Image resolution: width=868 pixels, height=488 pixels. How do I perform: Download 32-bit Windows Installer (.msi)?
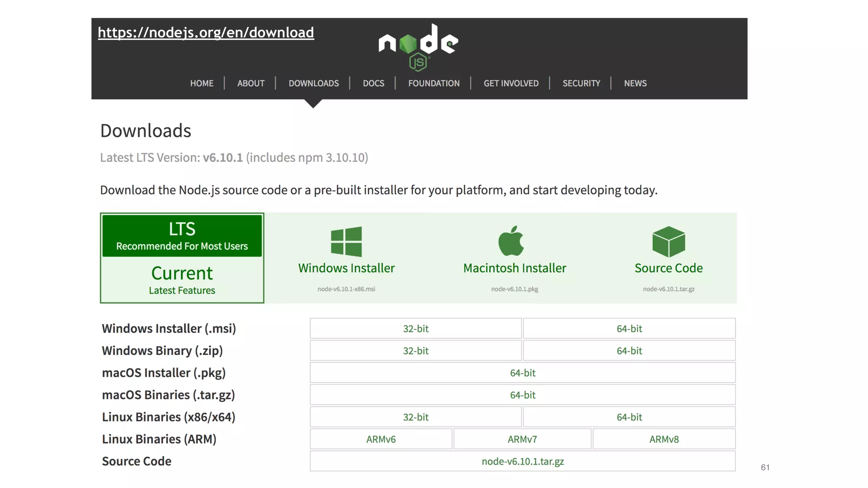[416, 328]
